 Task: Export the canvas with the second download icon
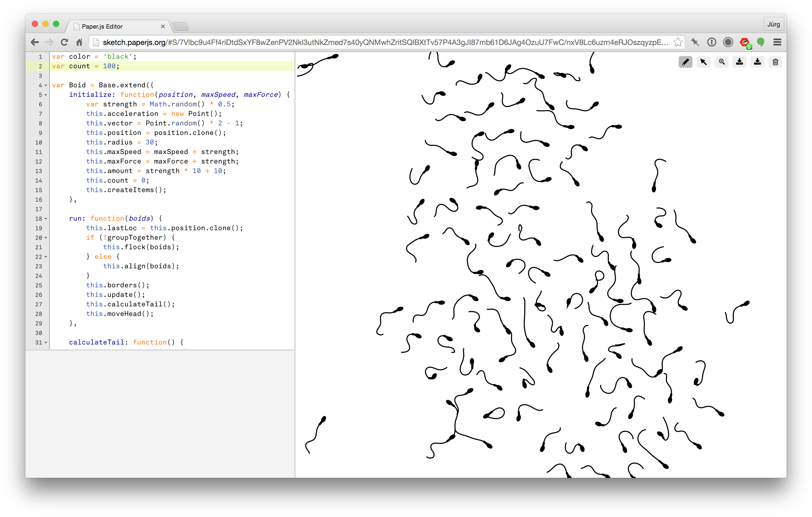[757, 62]
